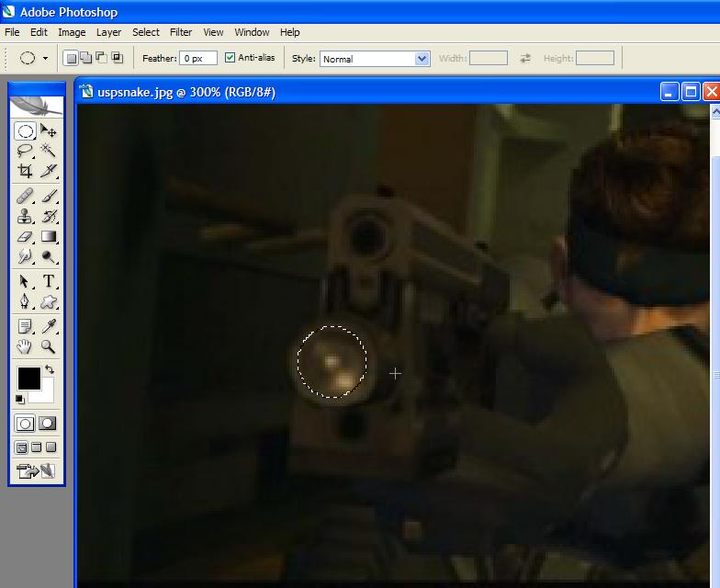This screenshot has height=588, width=720.
Task: Select the Hand tool
Action: tap(26, 347)
